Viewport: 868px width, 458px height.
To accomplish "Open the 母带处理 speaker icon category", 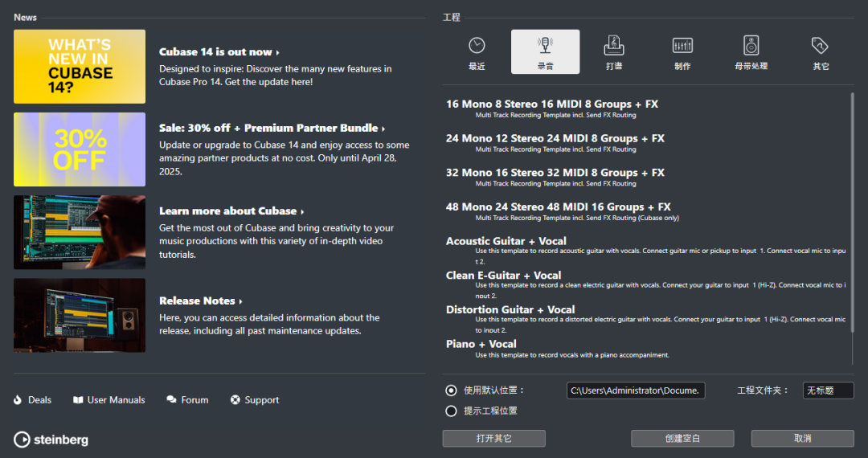I will click(x=751, y=47).
